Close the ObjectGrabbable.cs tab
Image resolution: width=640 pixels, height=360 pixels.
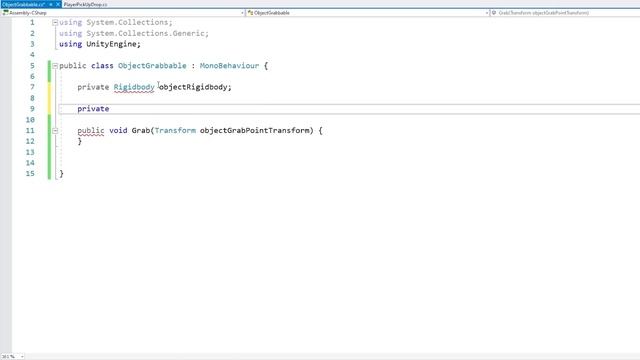coord(58,4)
